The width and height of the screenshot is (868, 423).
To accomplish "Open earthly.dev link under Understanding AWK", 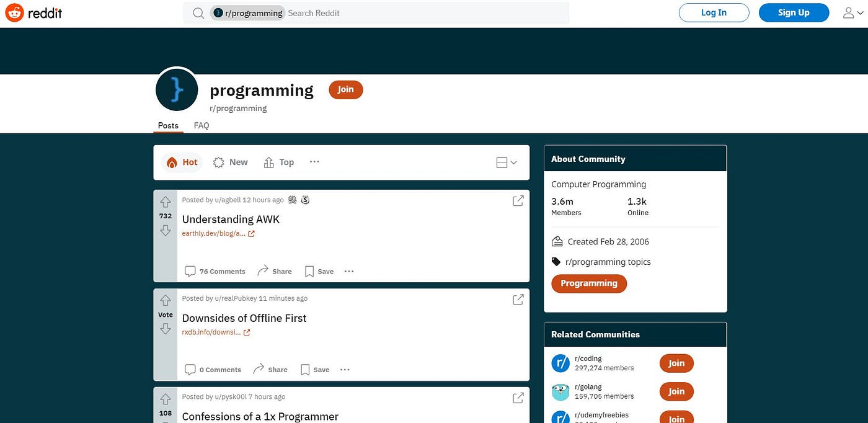I will click(218, 234).
